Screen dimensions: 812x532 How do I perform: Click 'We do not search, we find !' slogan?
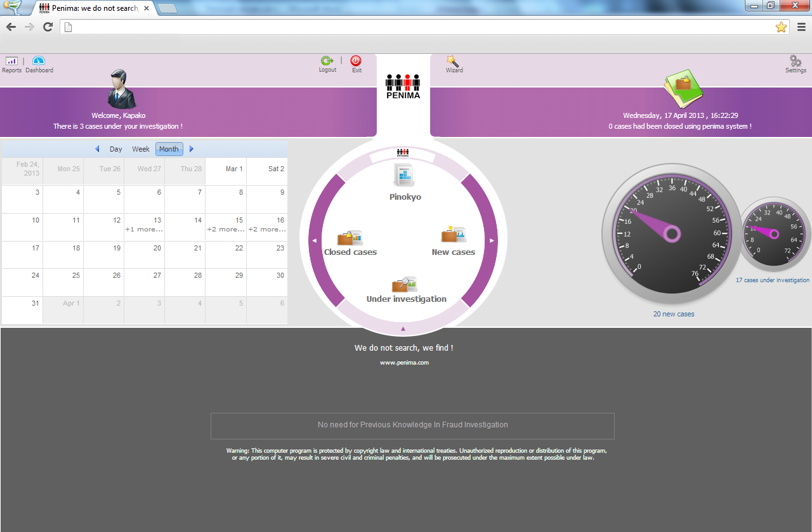(404, 348)
